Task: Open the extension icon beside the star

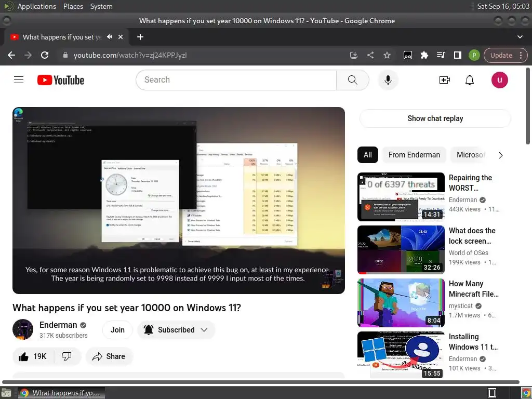Action: 407,55
